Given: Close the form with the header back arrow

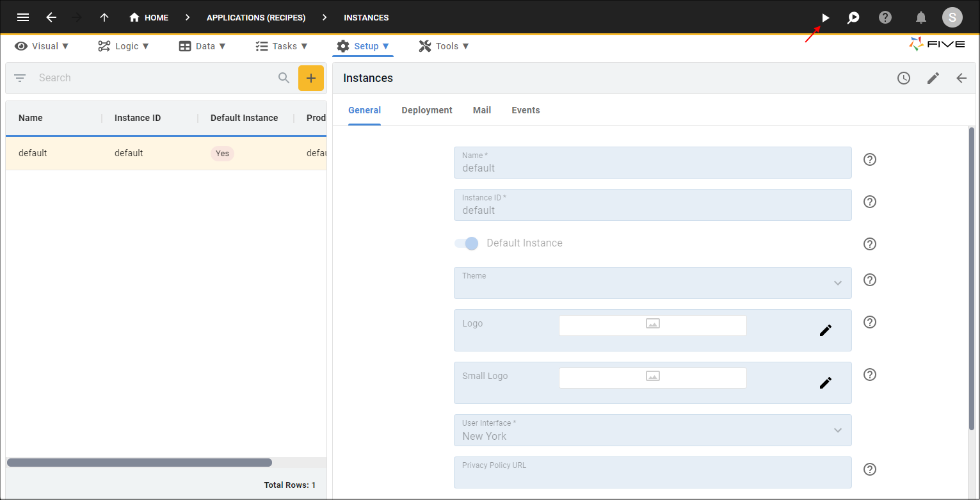Looking at the screenshot, I should click(x=961, y=78).
